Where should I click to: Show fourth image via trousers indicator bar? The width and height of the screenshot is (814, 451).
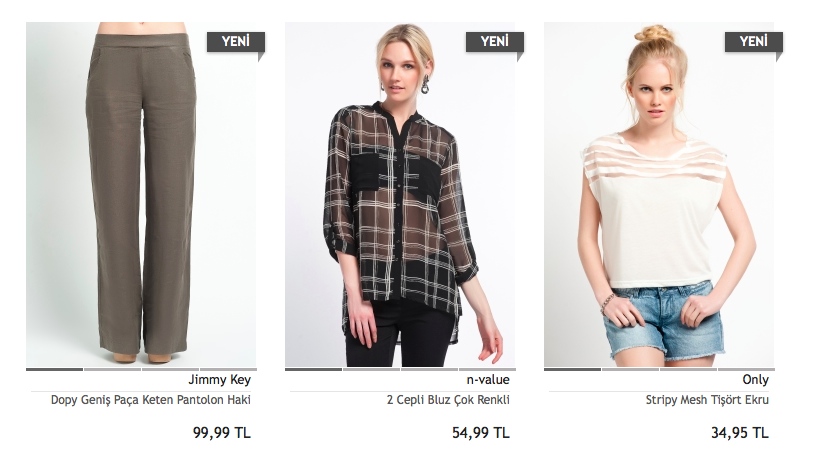[228, 370]
